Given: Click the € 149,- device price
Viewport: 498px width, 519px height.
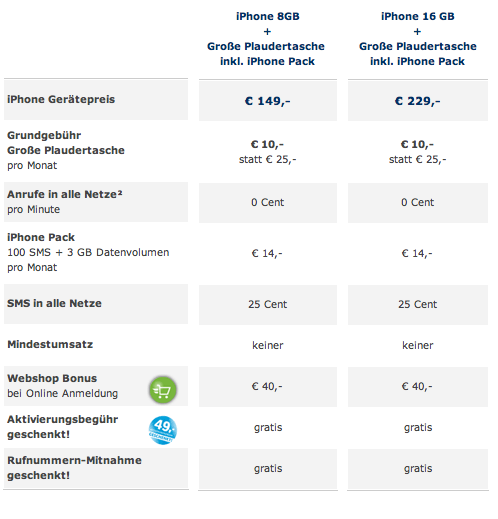Looking at the screenshot, I should [x=268, y=101].
